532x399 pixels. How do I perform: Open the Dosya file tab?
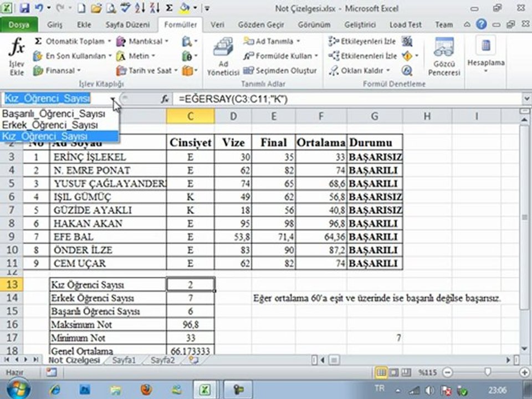point(19,25)
